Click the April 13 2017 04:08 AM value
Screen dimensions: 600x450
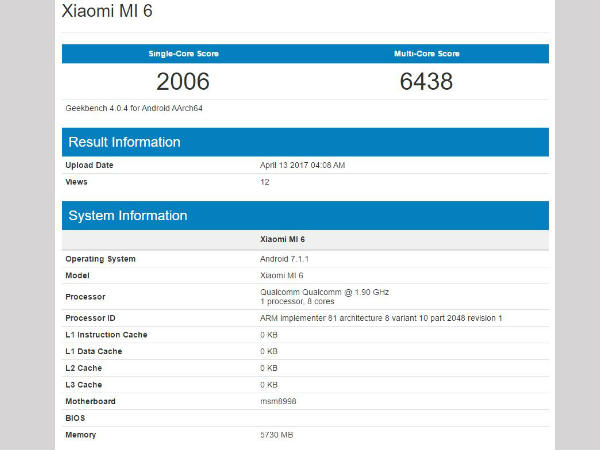302,165
